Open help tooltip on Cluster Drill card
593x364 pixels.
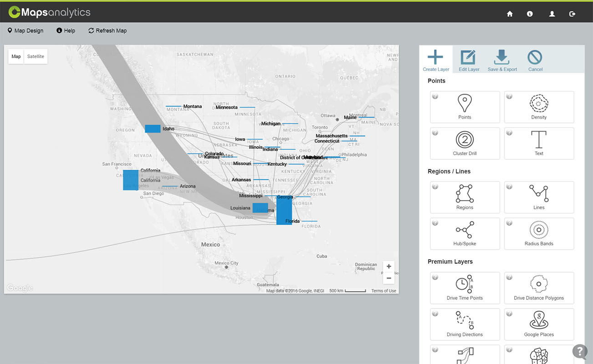point(435,133)
